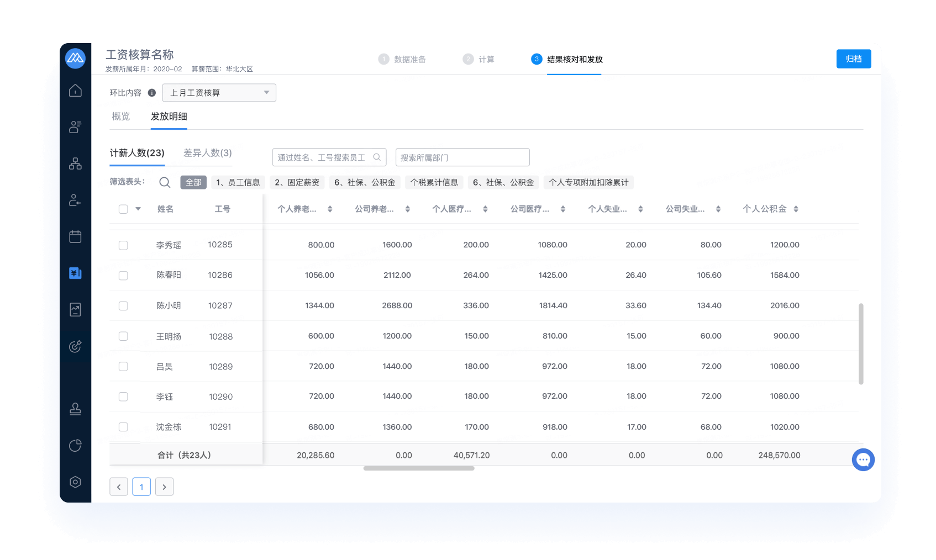Open the settings hexagon sidebar icon
This screenshot has height=560, width=936.
(x=75, y=482)
